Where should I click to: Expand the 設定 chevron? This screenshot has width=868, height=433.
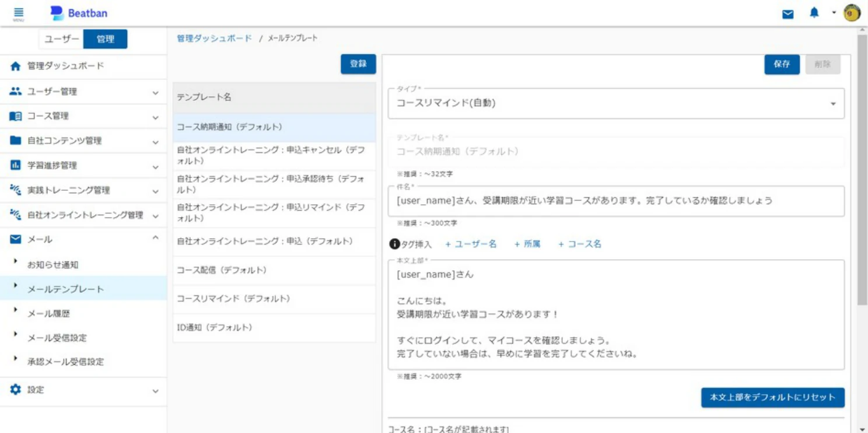(x=155, y=391)
